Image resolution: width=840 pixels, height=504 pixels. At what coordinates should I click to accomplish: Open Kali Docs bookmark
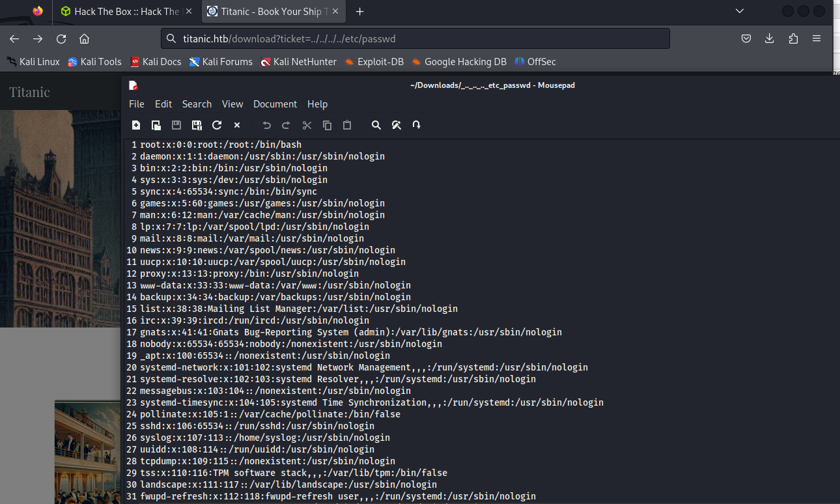point(156,62)
